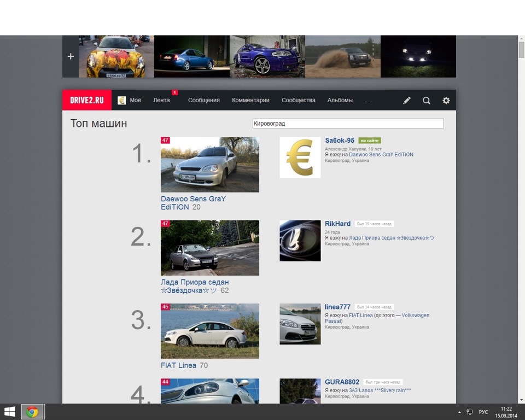Click the page vertical scrollbar thumb
The width and height of the screenshot is (525, 420).
(x=521, y=50)
